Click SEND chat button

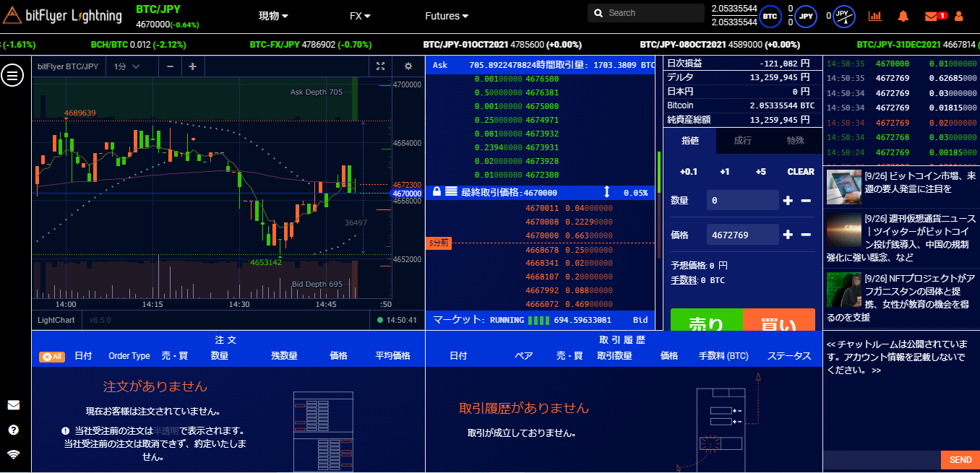tap(960, 460)
